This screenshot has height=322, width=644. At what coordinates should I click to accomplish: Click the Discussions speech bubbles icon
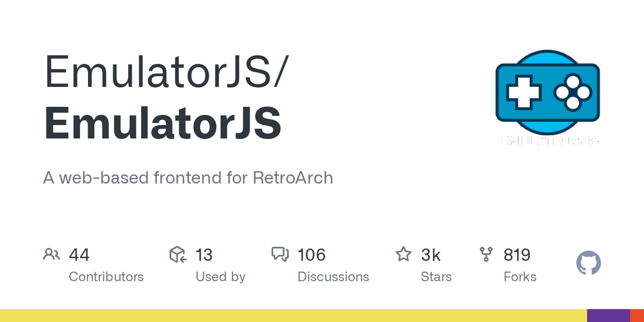pyautogui.click(x=280, y=254)
